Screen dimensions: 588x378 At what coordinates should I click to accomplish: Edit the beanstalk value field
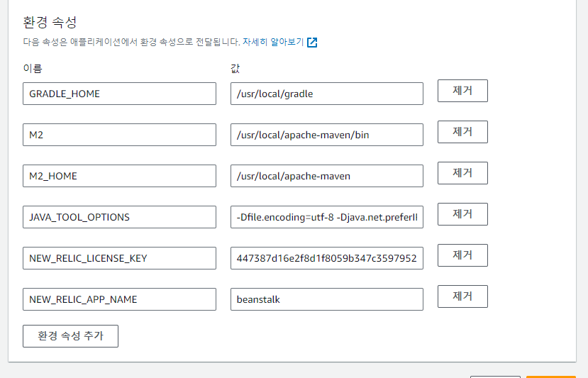pyautogui.click(x=326, y=299)
